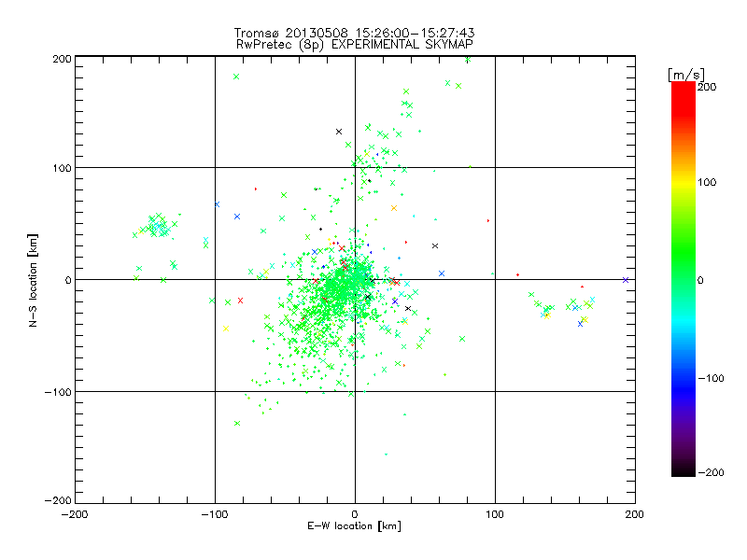
Task: Select the blue X marker at the plot's east edge
Action: click(626, 280)
